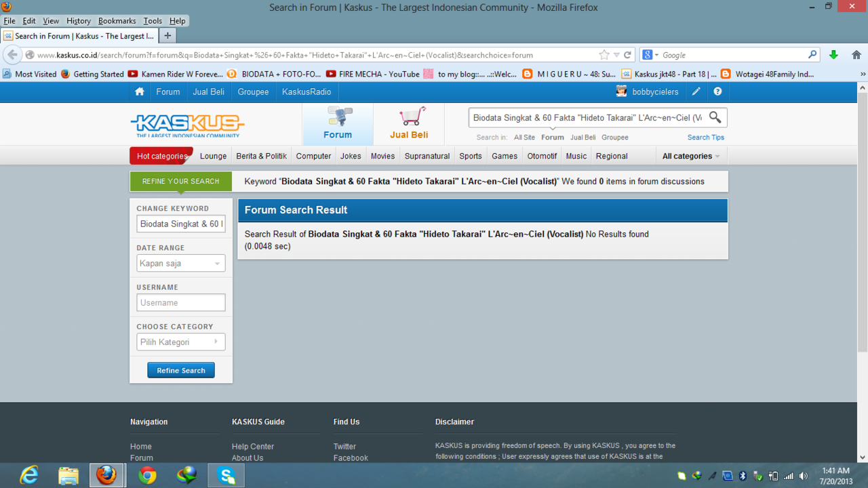Open the File menu
Screen dimensions: 868x488
click(x=9, y=21)
